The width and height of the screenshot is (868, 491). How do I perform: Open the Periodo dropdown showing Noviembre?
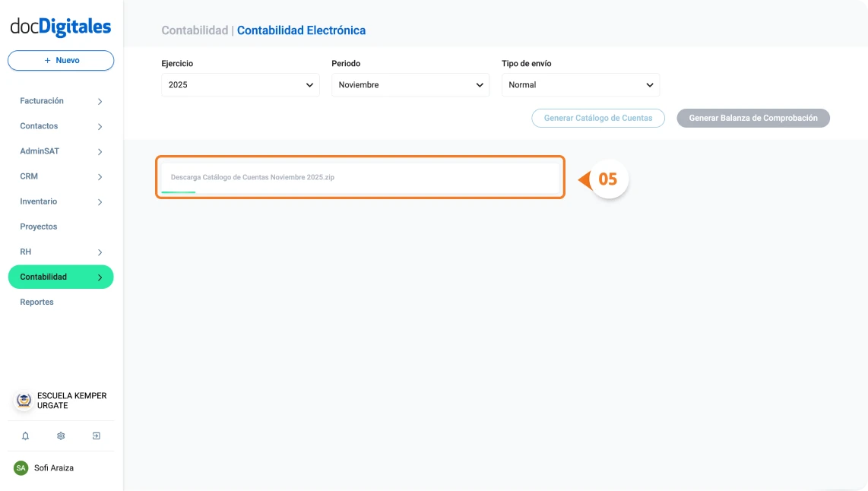410,84
